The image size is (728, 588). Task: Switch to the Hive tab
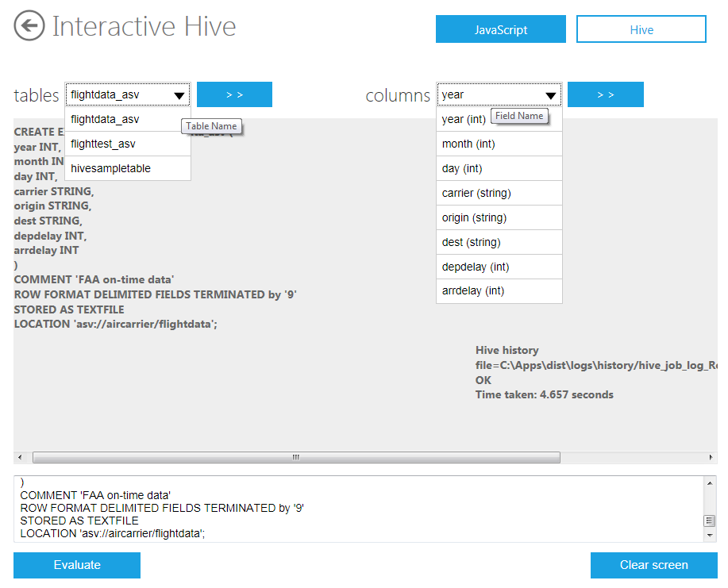[641, 29]
